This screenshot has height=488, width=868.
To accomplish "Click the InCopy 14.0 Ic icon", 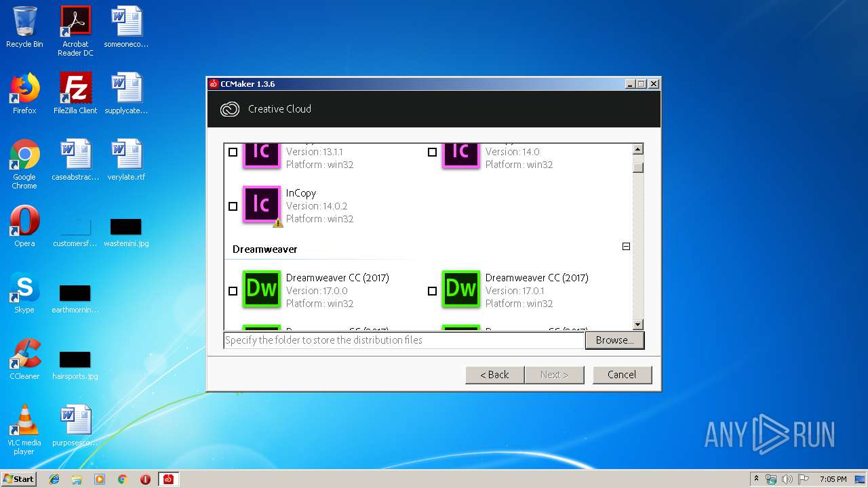I will coord(461,155).
